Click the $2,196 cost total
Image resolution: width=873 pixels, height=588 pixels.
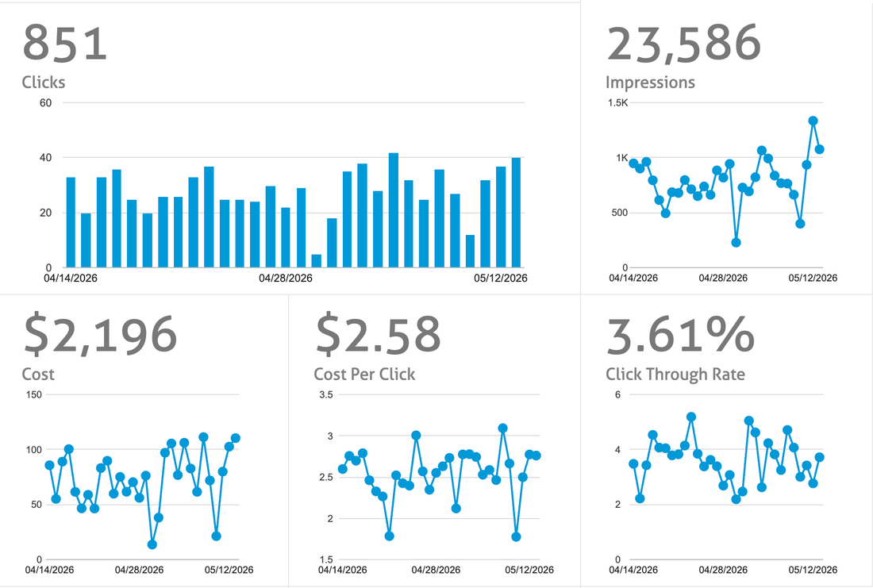pos(100,336)
